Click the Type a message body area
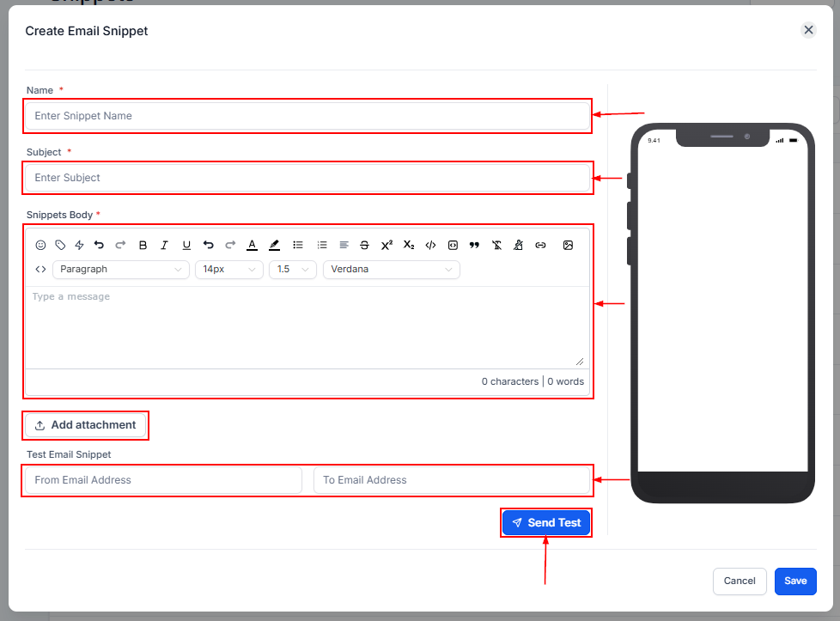 pyautogui.click(x=307, y=327)
